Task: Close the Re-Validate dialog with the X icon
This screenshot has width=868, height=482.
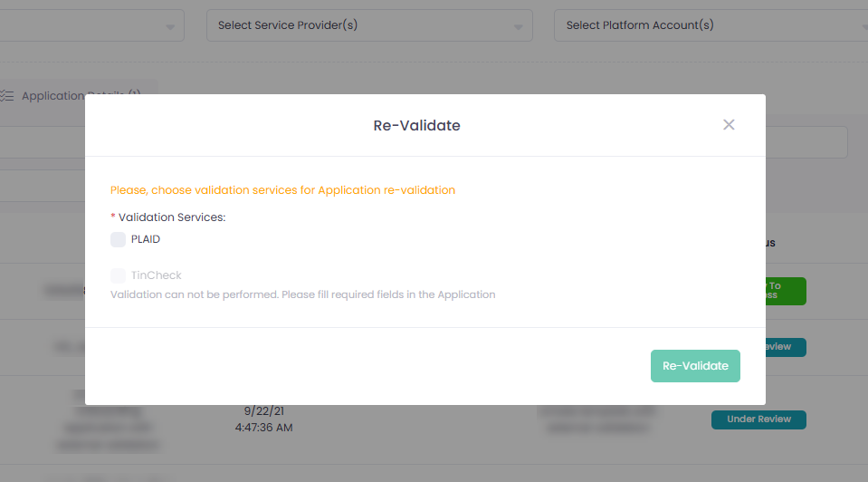Action: pyautogui.click(x=729, y=125)
